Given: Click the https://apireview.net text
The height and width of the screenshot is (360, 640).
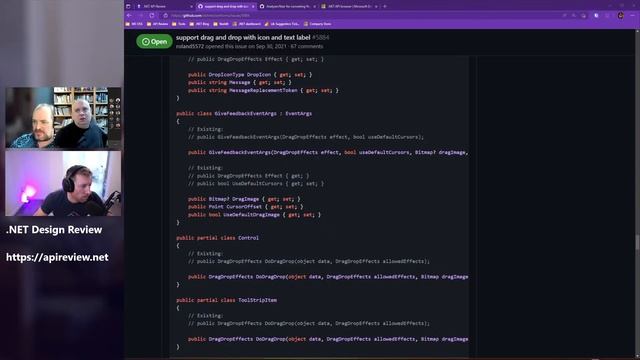Looking at the screenshot, I should [57, 257].
